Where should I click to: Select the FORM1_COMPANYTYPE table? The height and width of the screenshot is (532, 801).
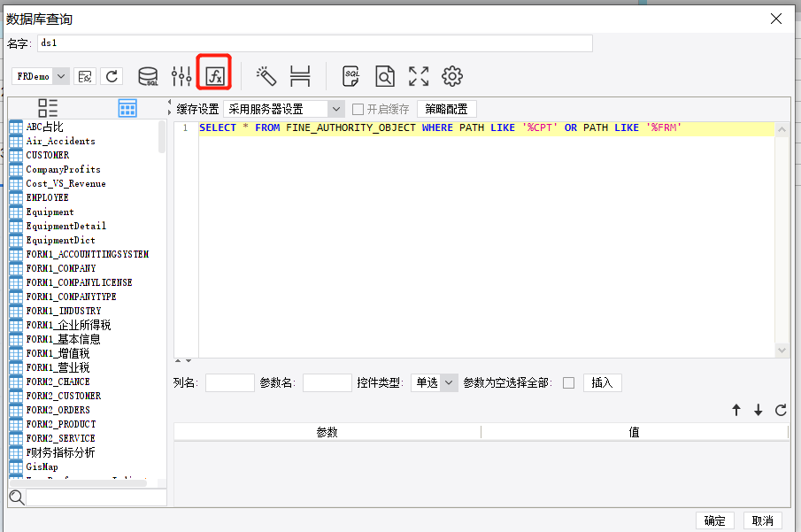click(71, 297)
